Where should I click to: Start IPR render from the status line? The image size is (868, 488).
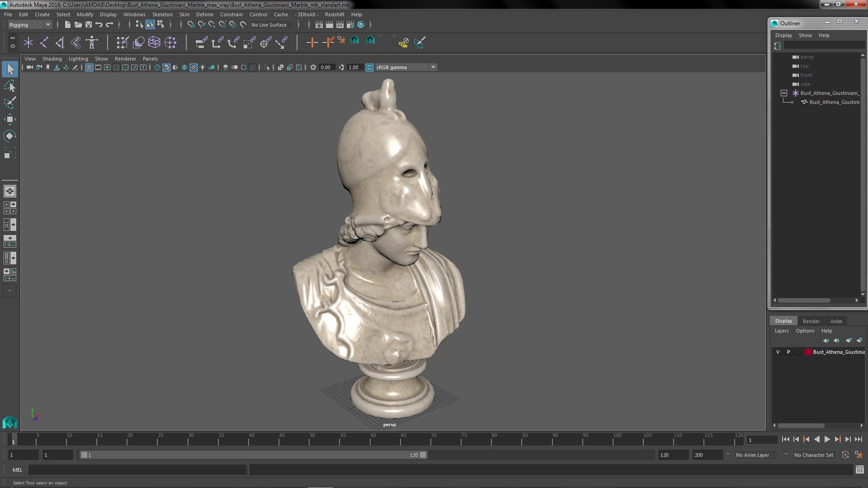point(340,24)
